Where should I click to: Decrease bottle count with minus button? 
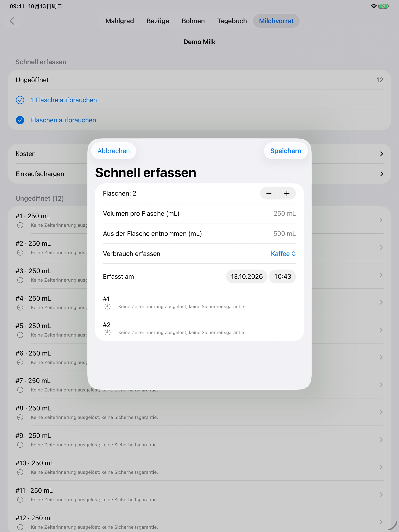coord(269,193)
